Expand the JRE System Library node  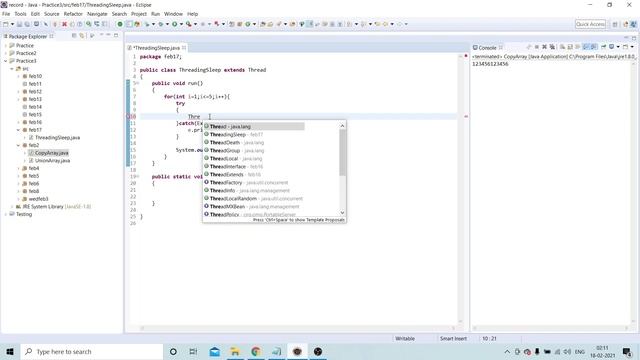pos(12,207)
